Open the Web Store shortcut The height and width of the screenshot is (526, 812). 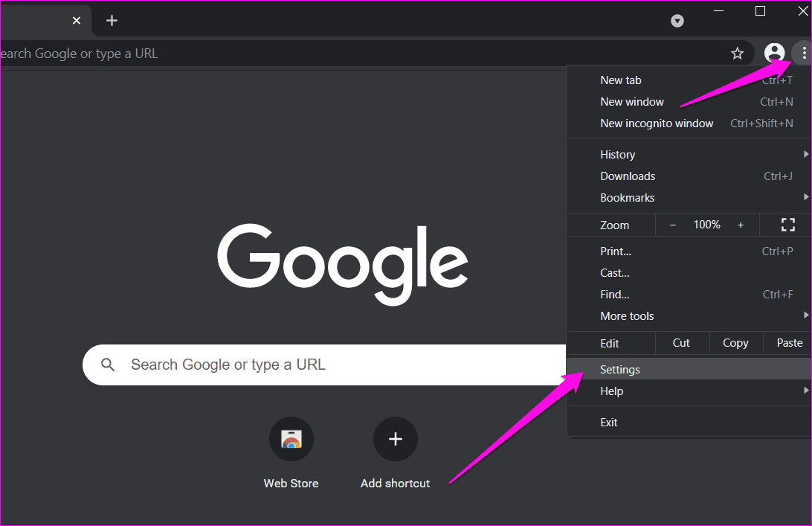click(291, 453)
